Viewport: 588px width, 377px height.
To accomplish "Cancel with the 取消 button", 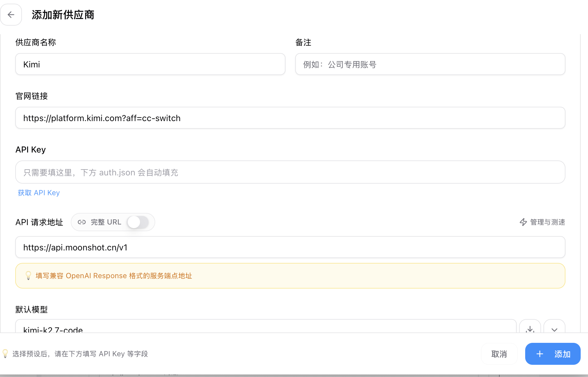I will pyautogui.click(x=499, y=354).
